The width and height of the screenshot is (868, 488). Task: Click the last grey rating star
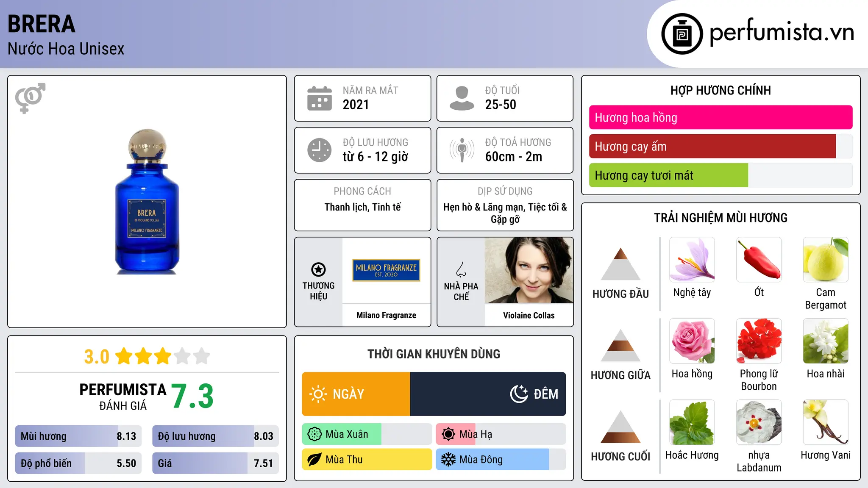click(202, 356)
